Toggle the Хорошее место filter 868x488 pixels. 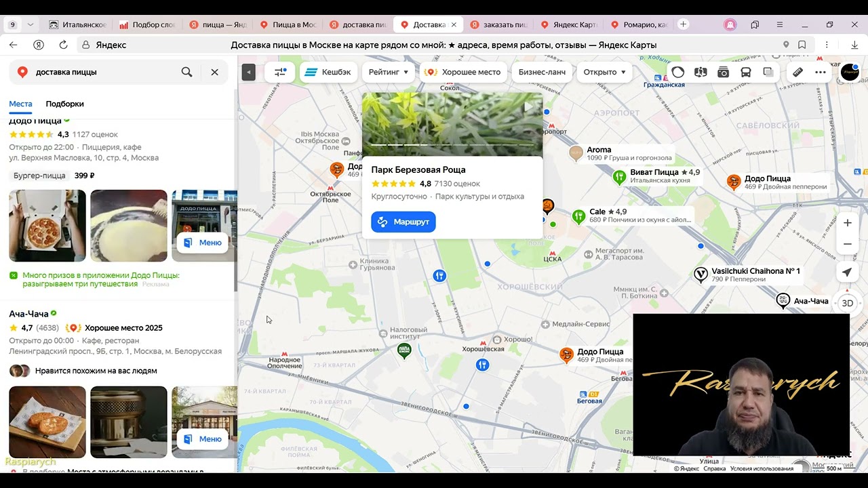(x=463, y=72)
